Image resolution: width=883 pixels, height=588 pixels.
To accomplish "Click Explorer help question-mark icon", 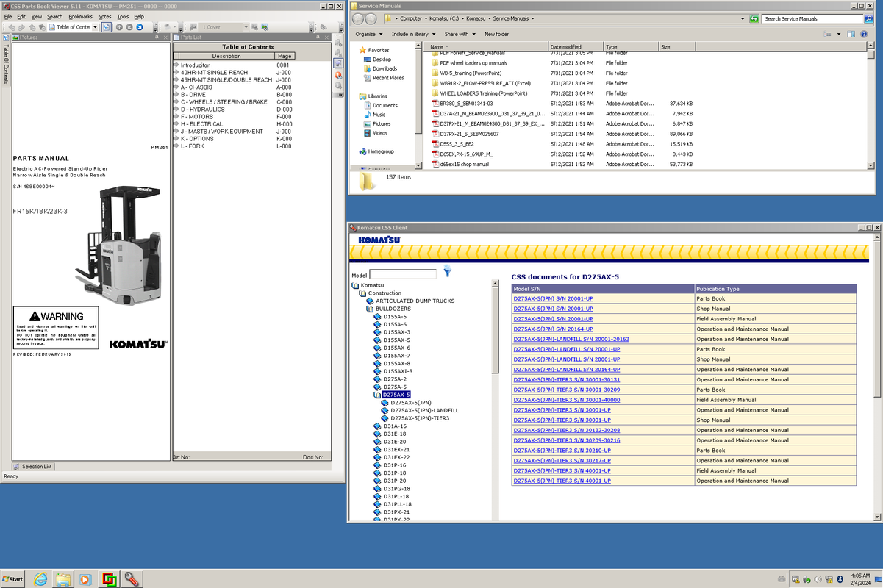I will 865,34.
